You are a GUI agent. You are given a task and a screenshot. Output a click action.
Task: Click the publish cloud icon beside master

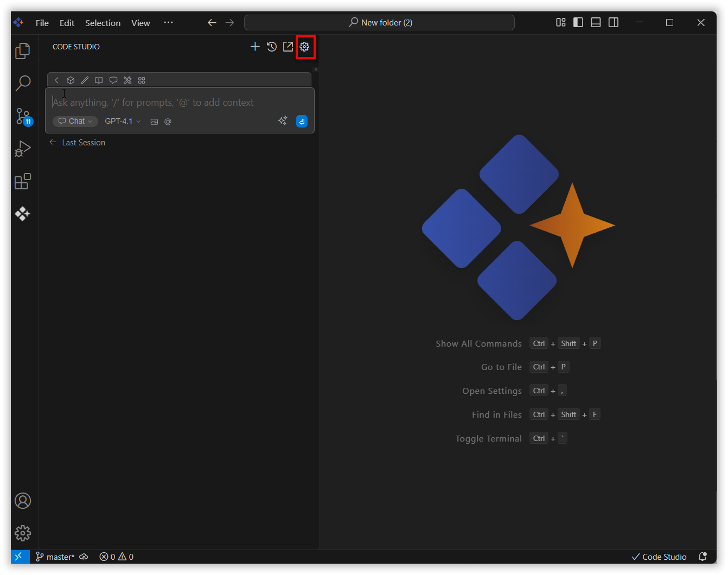pyautogui.click(x=84, y=557)
